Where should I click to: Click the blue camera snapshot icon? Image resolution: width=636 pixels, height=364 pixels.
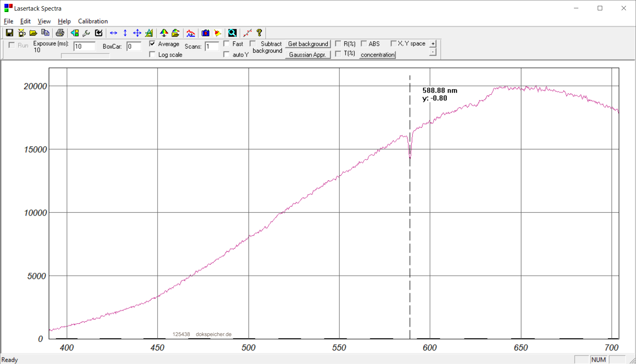(x=205, y=33)
